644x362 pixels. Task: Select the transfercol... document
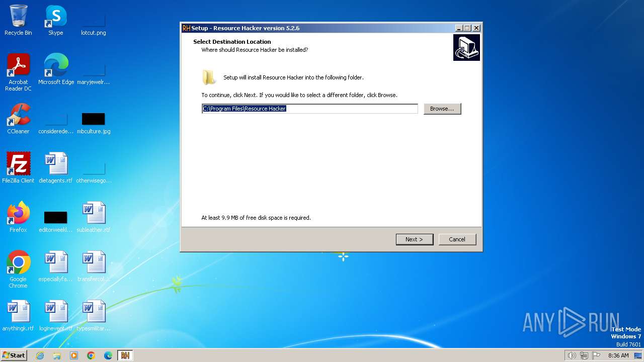[x=94, y=266]
